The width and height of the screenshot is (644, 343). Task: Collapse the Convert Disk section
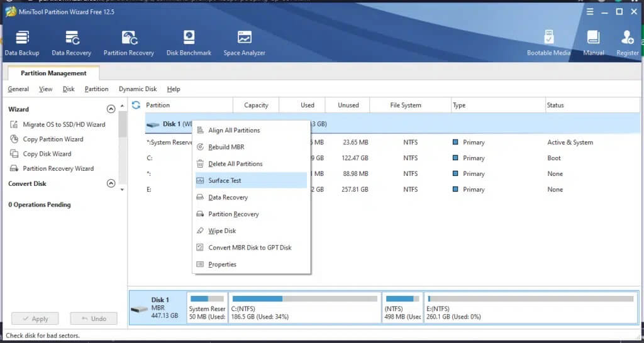click(111, 184)
